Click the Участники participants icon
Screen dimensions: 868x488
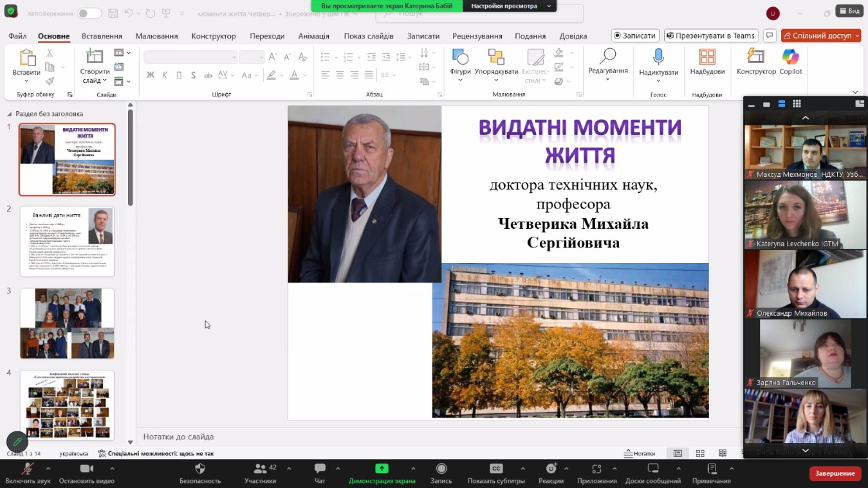coord(260,469)
